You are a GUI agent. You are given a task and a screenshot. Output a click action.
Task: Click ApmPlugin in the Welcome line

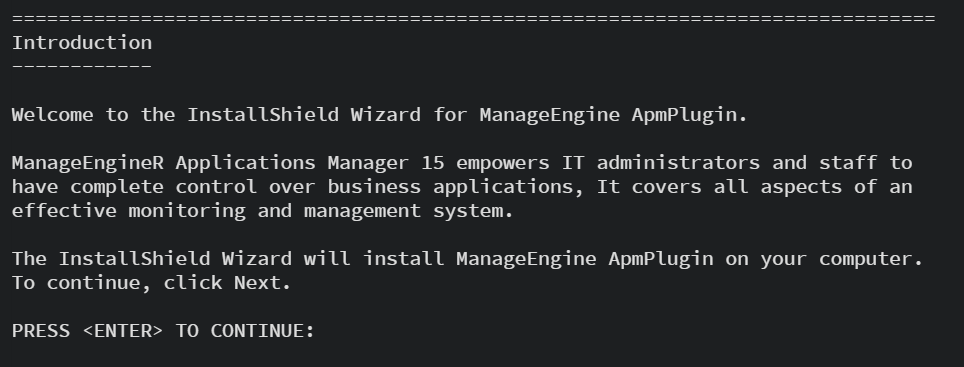(x=684, y=114)
